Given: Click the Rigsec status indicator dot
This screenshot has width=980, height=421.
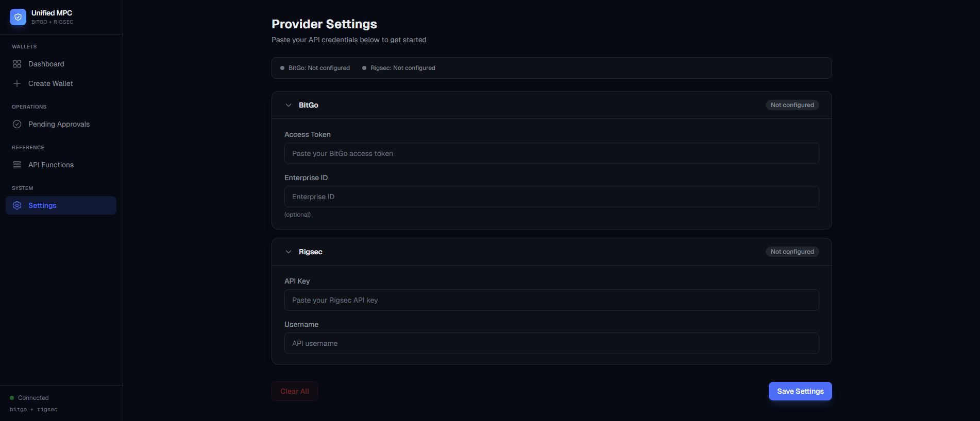Looking at the screenshot, I should point(364,68).
